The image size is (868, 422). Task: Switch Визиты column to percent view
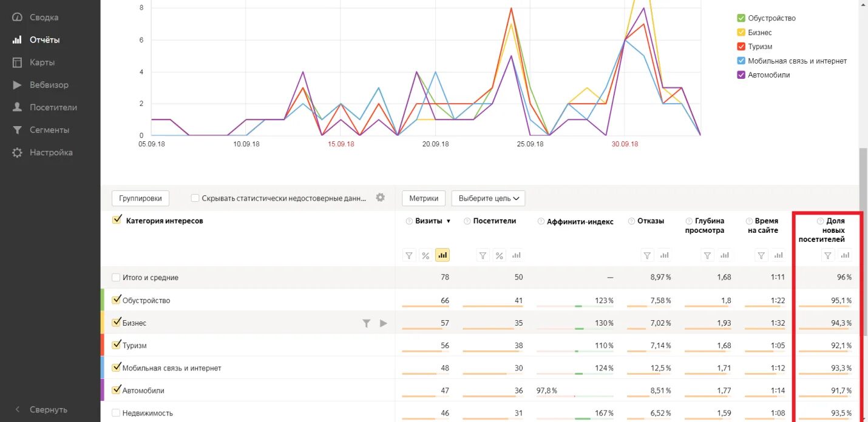pyautogui.click(x=426, y=255)
